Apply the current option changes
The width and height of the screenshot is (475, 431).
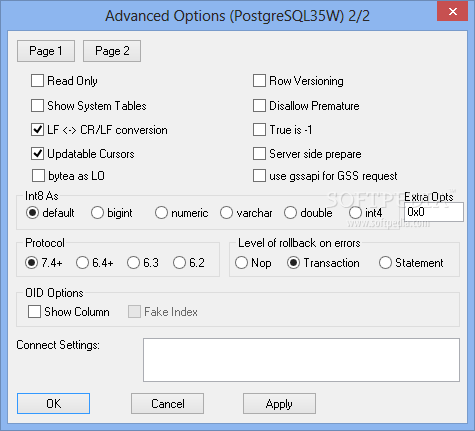click(x=279, y=404)
